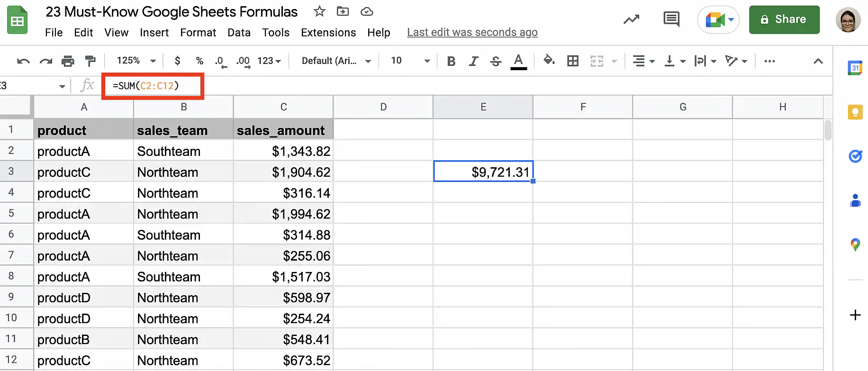Open comment history icon

(x=671, y=19)
